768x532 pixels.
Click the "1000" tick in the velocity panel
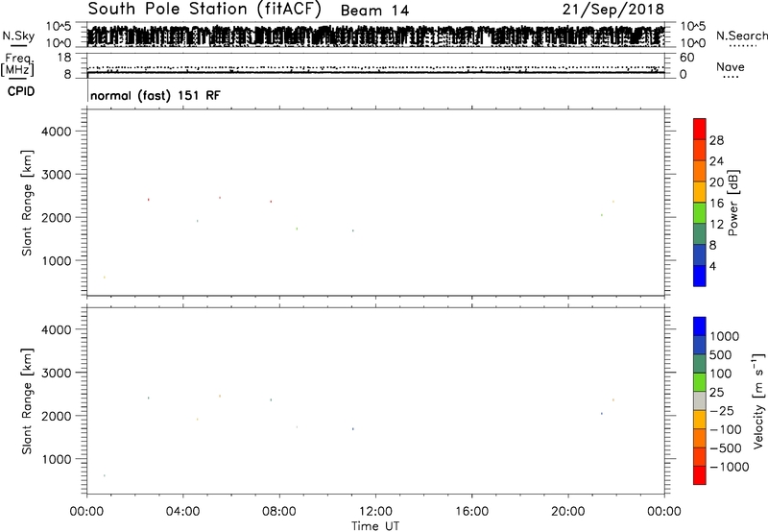[57, 459]
